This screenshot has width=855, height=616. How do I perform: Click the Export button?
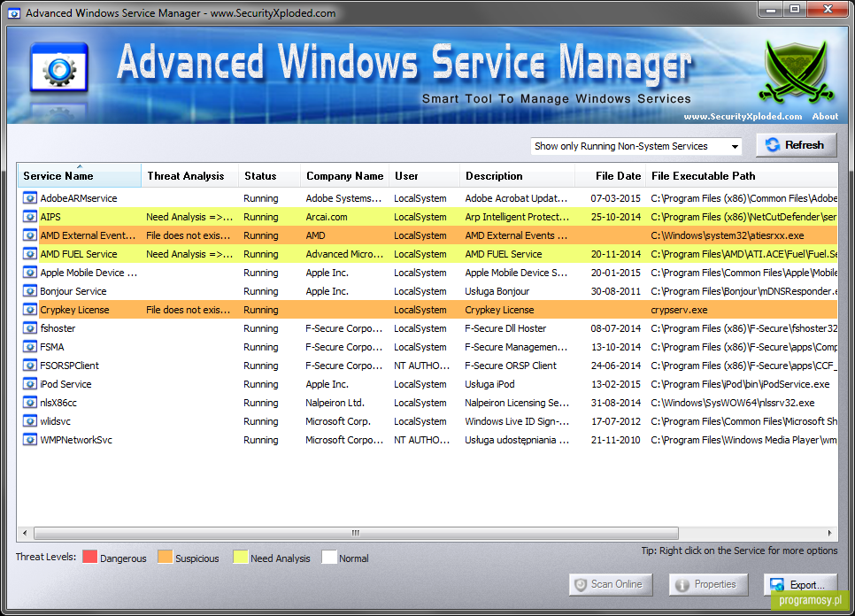(800, 584)
